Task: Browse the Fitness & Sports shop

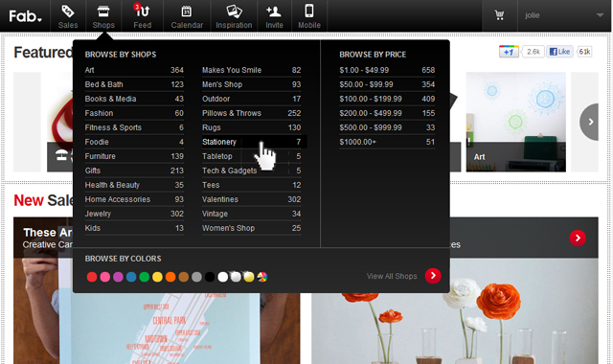Action: pyautogui.click(x=134, y=127)
